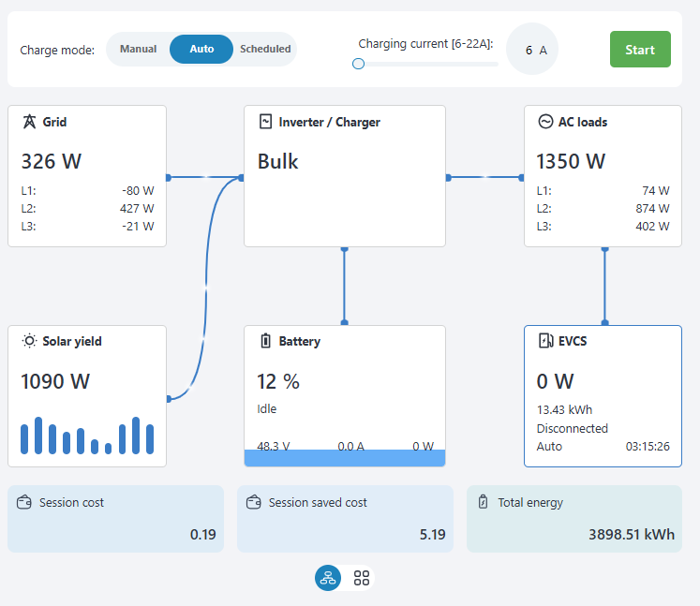Click the Battery icon
Screen dimensions: 700x606
click(x=265, y=341)
